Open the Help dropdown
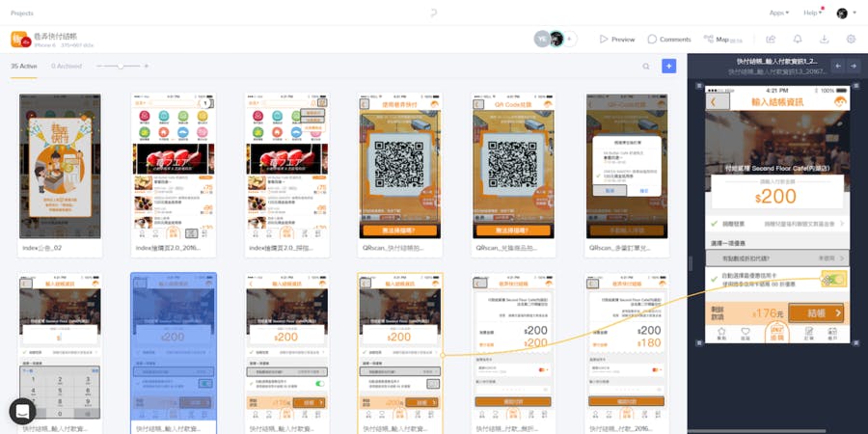Image resolution: width=868 pixels, height=434 pixels. click(x=813, y=13)
